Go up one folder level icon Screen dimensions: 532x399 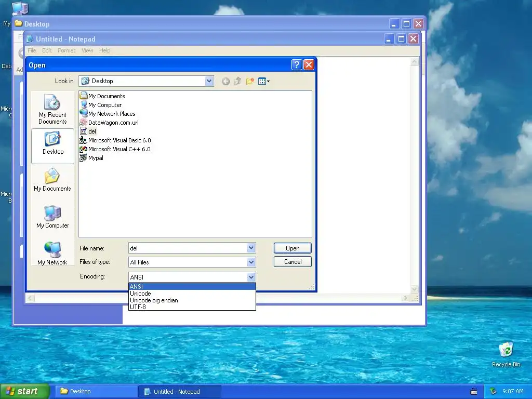[238, 81]
